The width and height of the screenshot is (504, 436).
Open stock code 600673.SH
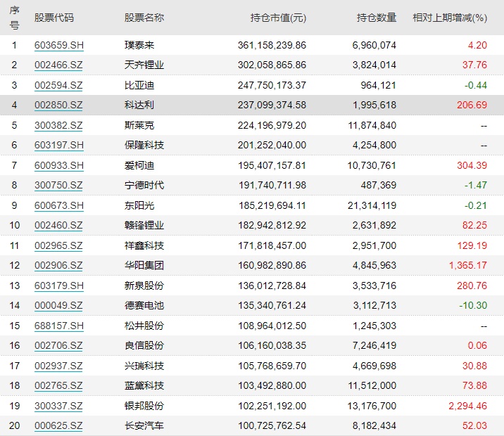[x=59, y=205]
